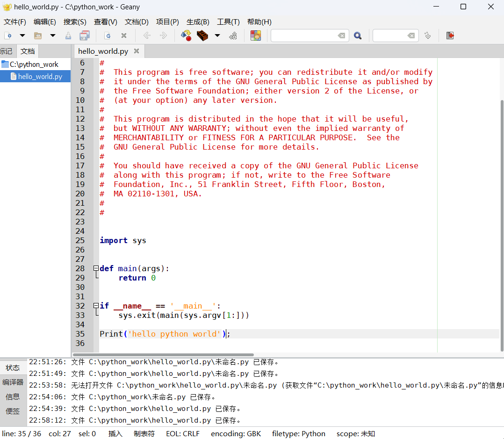The width and height of the screenshot is (504, 439).
Task: Open the New file template dropdown arrow
Action: pos(22,36)
